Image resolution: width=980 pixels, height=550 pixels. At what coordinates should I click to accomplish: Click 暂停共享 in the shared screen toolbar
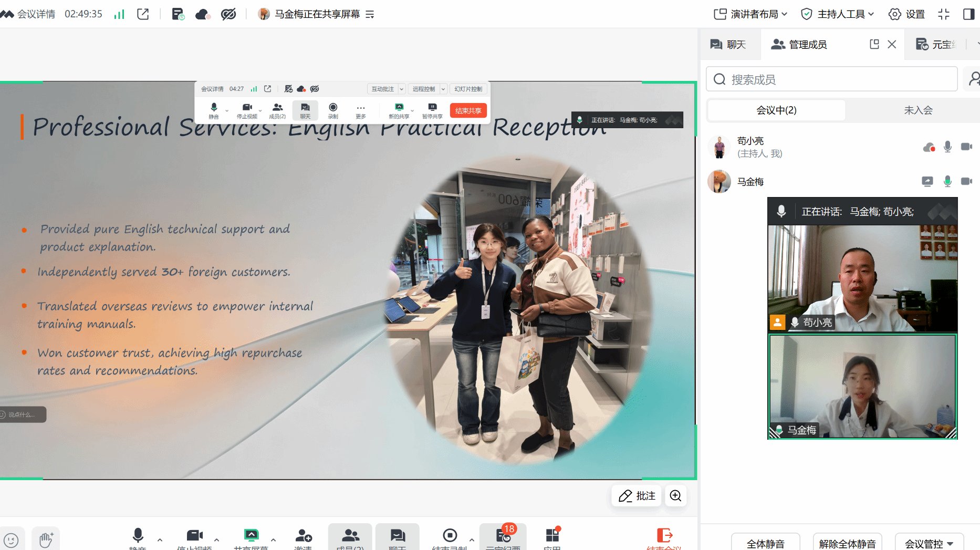pyautogui.click(x=432, y=110)
